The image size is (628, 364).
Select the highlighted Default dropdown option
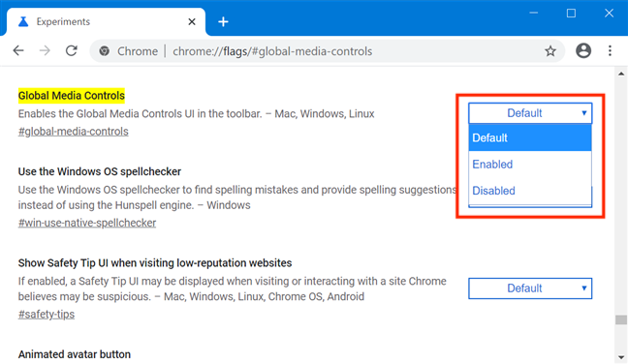point(530,137)
